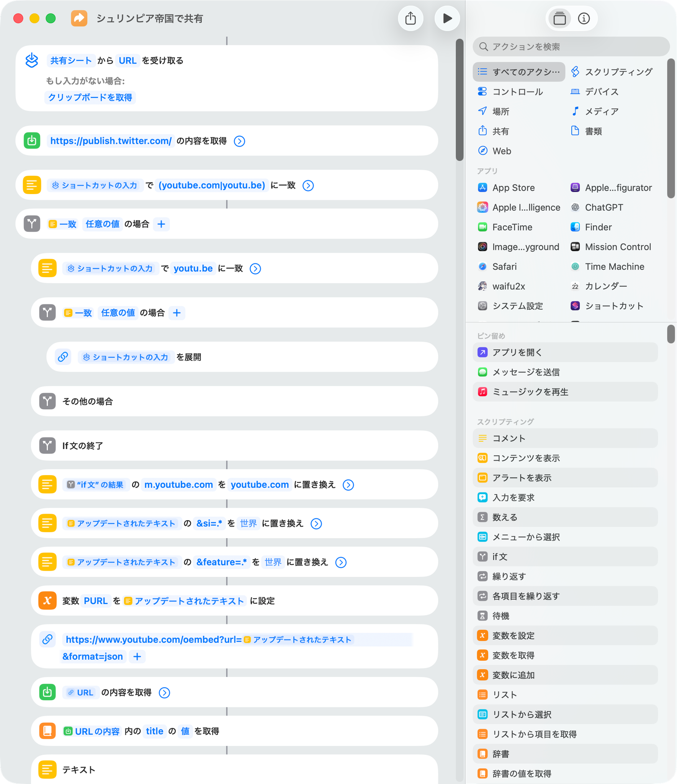Viewport: 677px width, 784px height.
Task: Change the title key in dictionary action
Action: tap(154, 731)
